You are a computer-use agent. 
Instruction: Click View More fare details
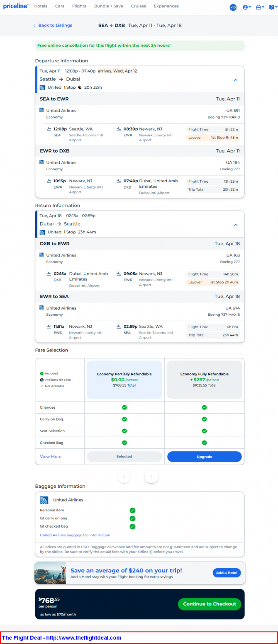(x=51, y=456)
